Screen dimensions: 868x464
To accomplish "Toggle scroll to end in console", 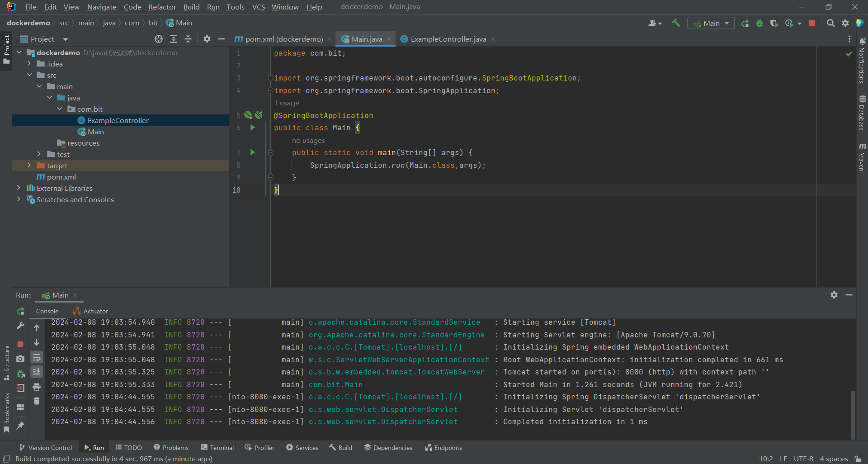I will pos(37,372).
